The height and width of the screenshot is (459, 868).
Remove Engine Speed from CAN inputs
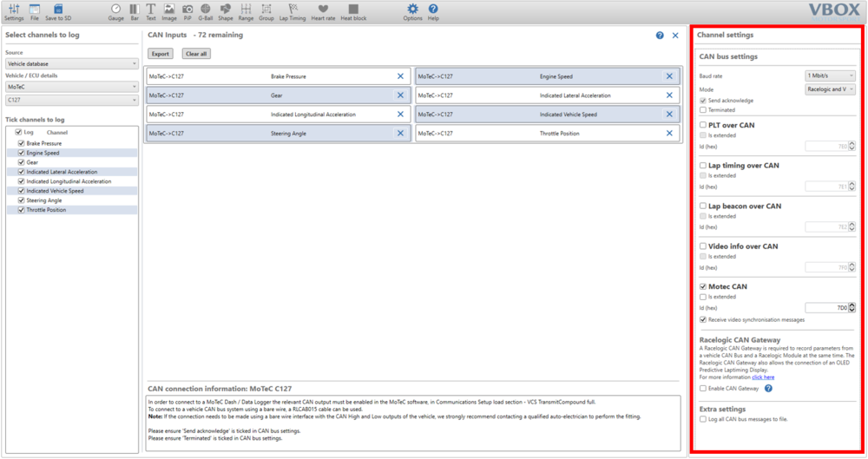pos(669,76)
